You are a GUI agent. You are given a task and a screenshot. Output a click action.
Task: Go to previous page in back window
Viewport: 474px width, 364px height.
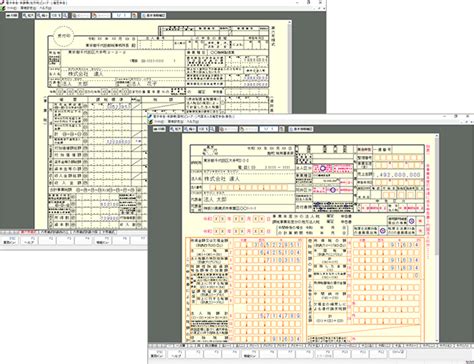(81, 15)
